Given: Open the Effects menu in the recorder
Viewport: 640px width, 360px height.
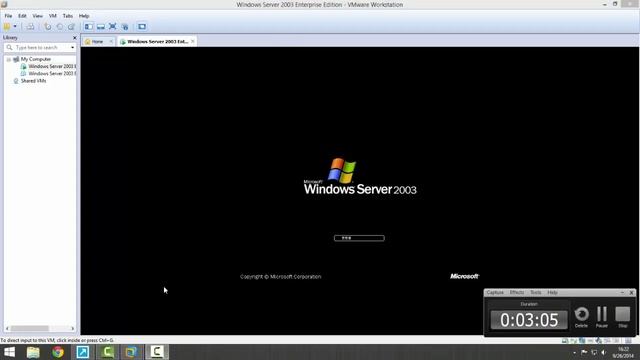Looking at the screenshot, I should pyautogui.click(x=517, y=293).
